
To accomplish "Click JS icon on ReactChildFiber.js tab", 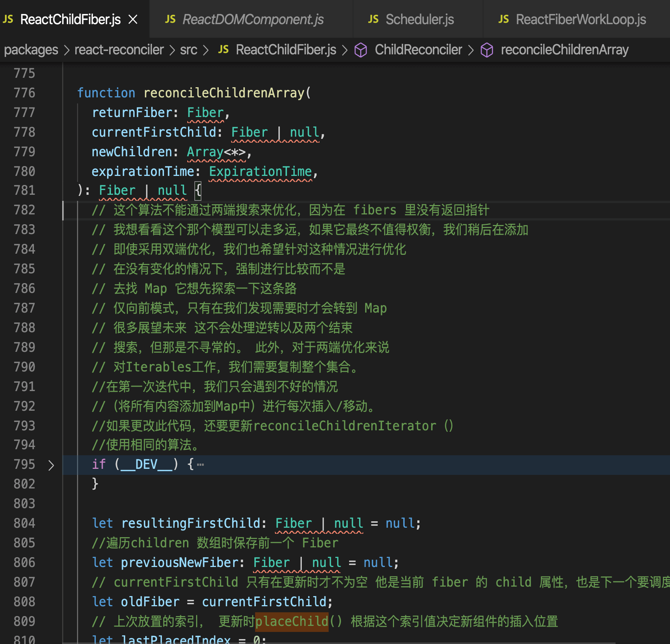I will (x=8, y=19).
